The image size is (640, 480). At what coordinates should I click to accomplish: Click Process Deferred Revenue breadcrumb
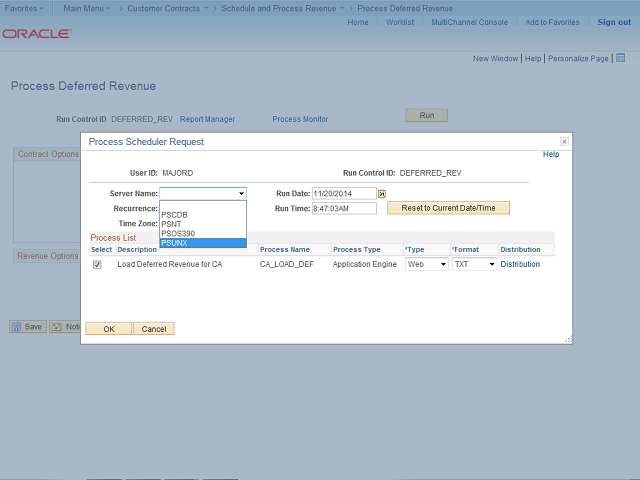click(405, 8)
